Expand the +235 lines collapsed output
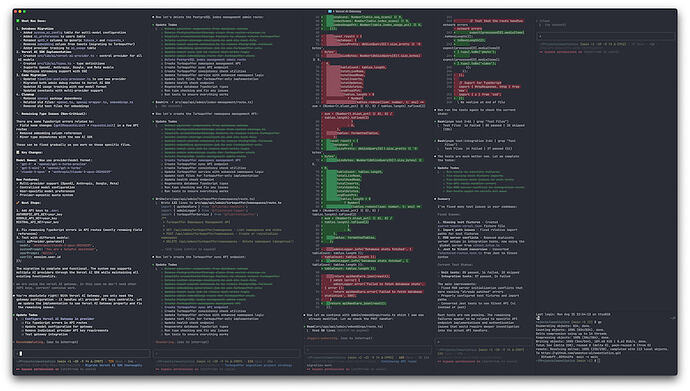 tap(190, 249)
